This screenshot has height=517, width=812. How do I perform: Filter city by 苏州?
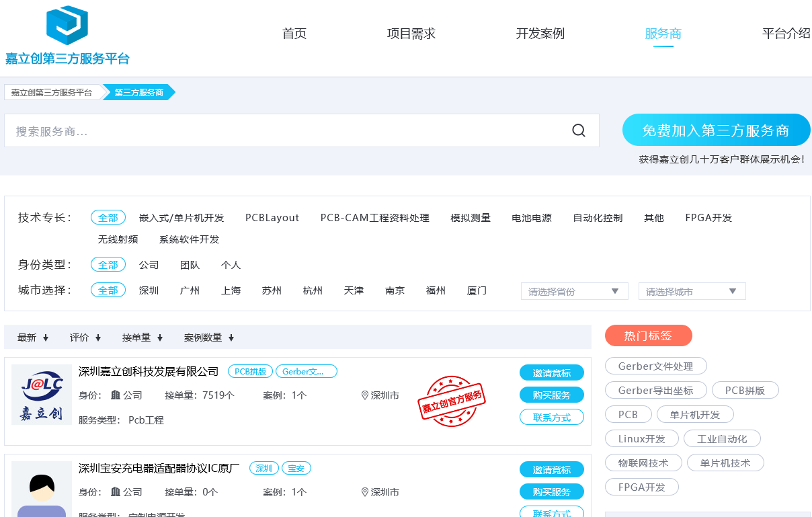pyautogui.click(x=272, y=290)
